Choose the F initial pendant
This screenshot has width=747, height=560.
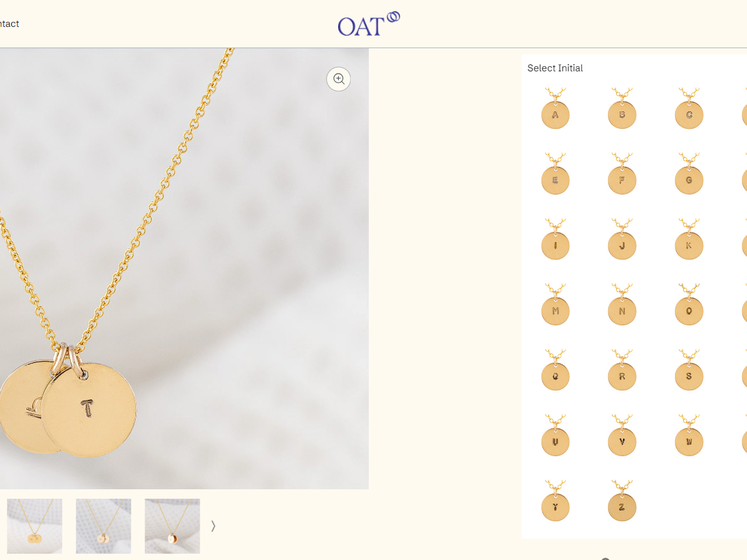pyautogui.click(x=622, y=174)
